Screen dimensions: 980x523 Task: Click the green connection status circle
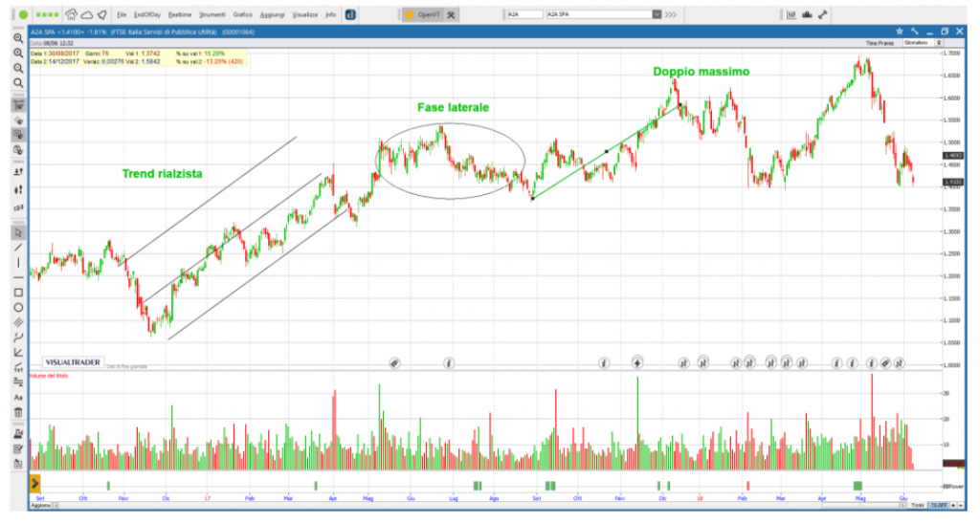point(23,14)
